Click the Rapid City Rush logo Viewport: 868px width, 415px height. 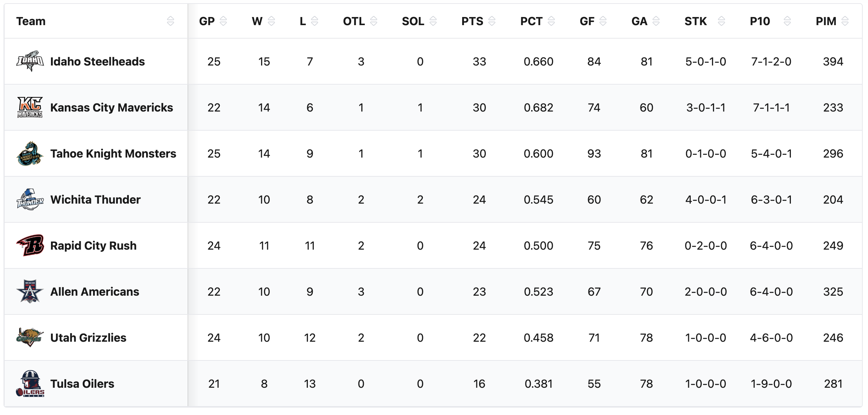[30, 245]
